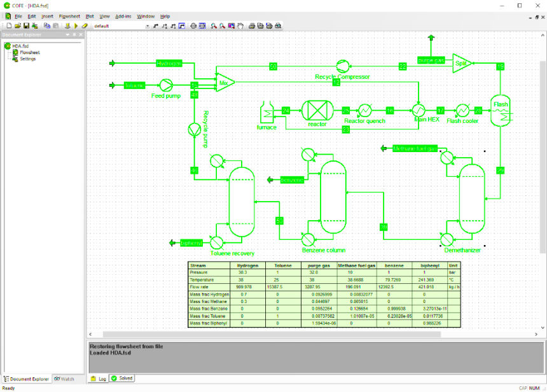Switch to the Solved tab
The width and height of the screenshot is (547, 392).
click(122, 379)
